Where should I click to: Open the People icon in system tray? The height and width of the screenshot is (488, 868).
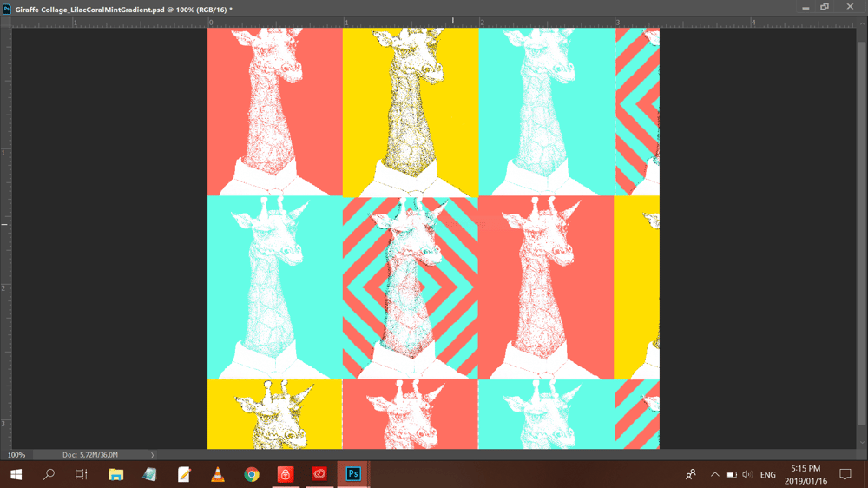coord(690,475)
